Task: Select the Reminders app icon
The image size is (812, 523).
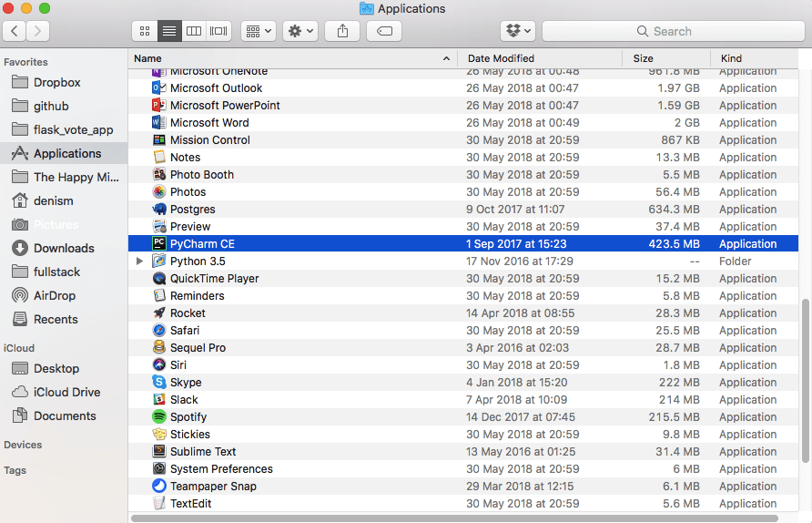Action: click(159, 296)
